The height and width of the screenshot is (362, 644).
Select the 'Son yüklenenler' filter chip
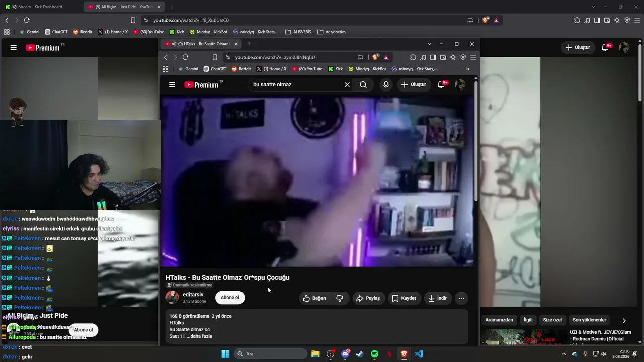[589, 320]
